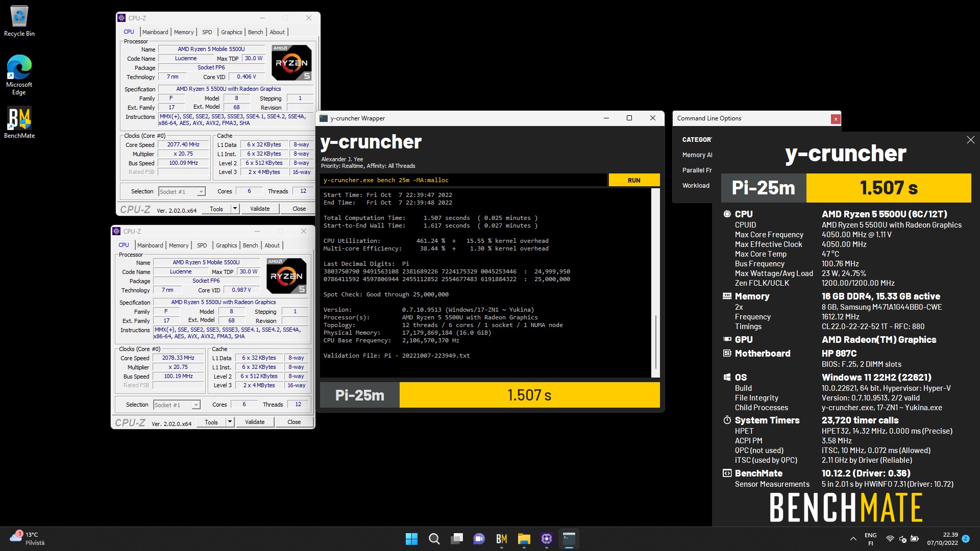Switch to Graphics tab in bottom CPU-Z
The height and width of the screenshot is (551, 980).
tap(226, 245)
